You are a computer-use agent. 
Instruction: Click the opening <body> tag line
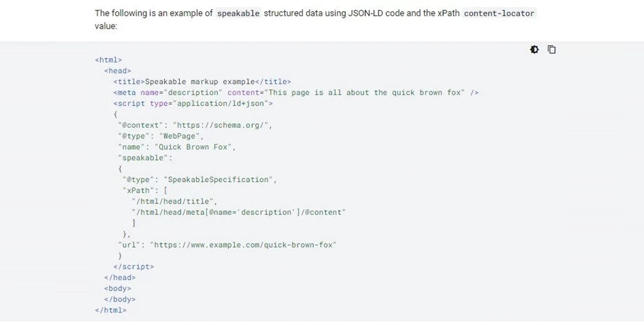(x=118, y=288)
